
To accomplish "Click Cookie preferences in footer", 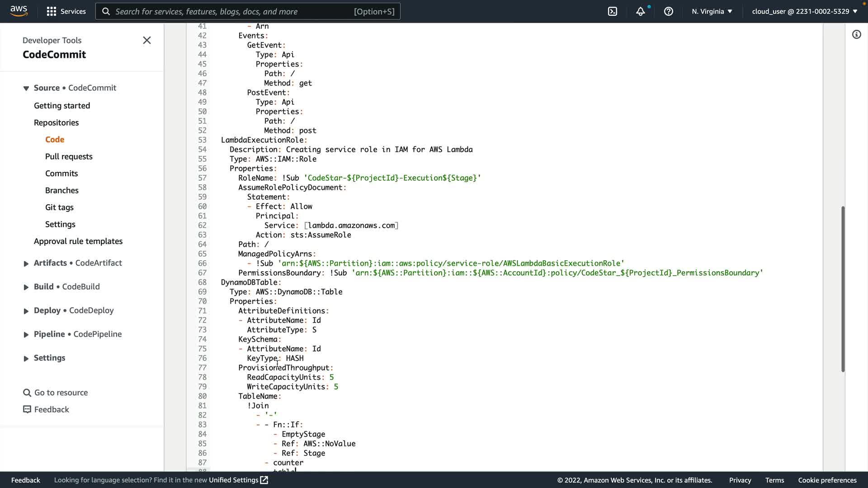I will point(827,480).
